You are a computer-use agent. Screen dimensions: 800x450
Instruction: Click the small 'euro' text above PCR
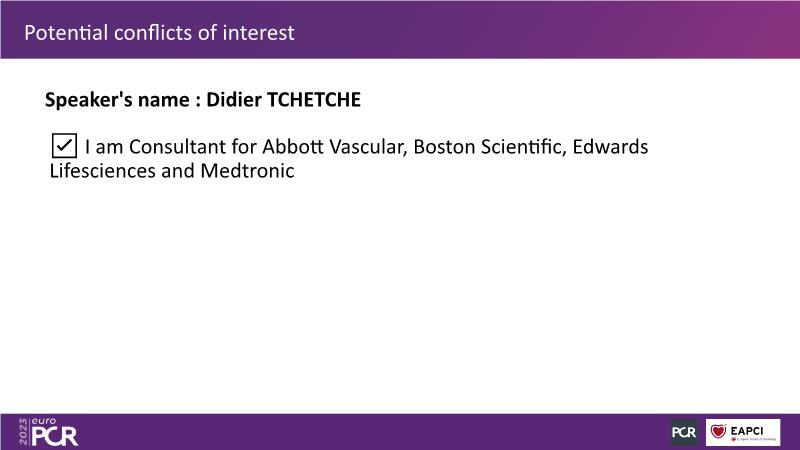click(43, 421)
